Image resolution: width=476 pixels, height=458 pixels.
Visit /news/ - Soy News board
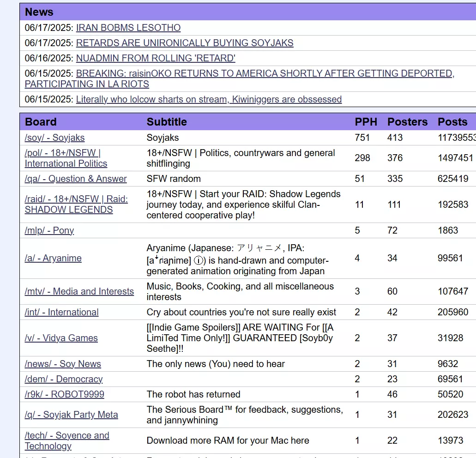click(63, 364)
